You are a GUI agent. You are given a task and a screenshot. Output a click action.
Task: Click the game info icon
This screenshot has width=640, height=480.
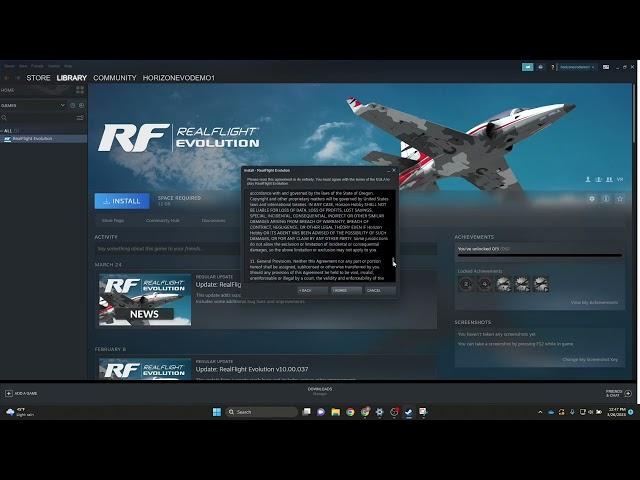point(606,199)
